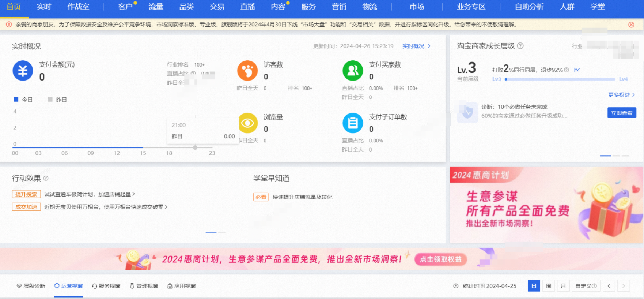Open 营销 in top navigation
Screen dimensions: 644x299
(x=339, y=7)
